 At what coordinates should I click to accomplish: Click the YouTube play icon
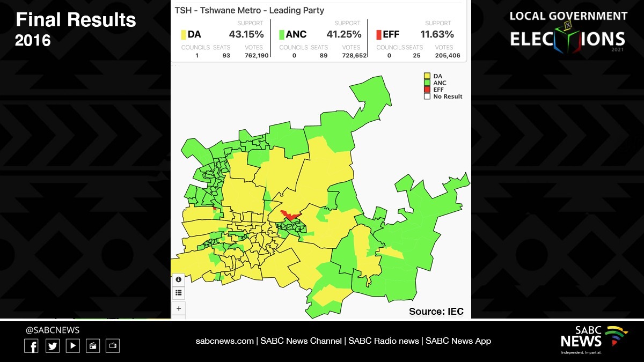pos(73,346)
